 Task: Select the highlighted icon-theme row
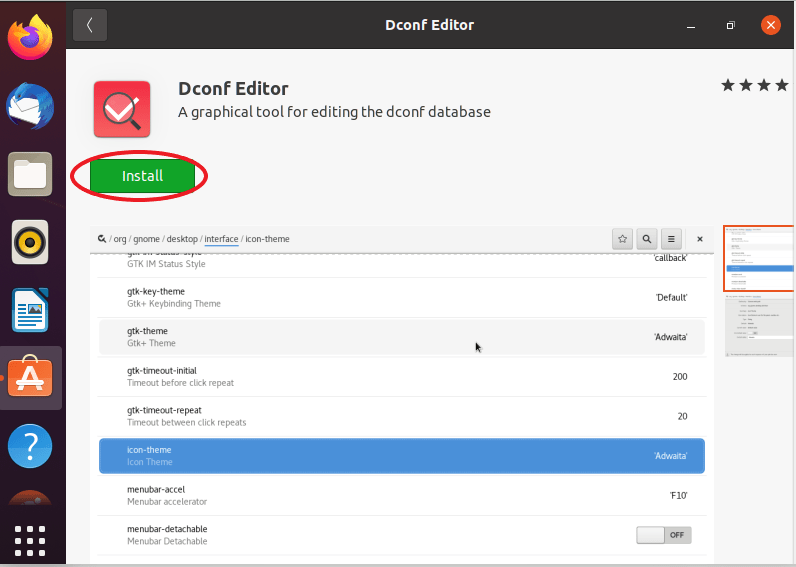pos(402,456)
